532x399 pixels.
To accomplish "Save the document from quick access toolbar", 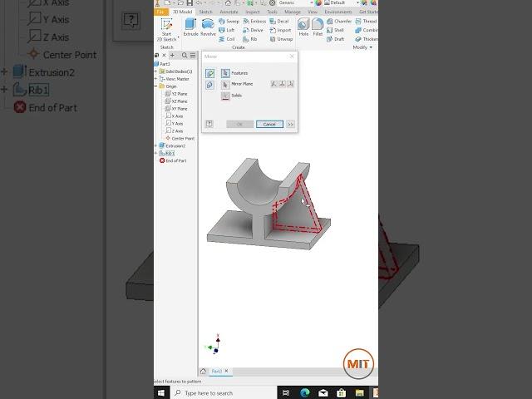I will [x=190, y=3].
